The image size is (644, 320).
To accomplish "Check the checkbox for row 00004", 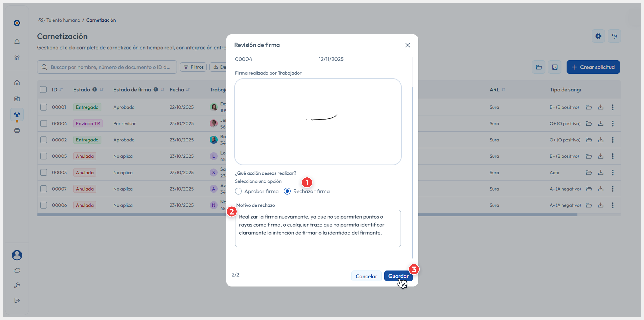I will click(44, 123).
